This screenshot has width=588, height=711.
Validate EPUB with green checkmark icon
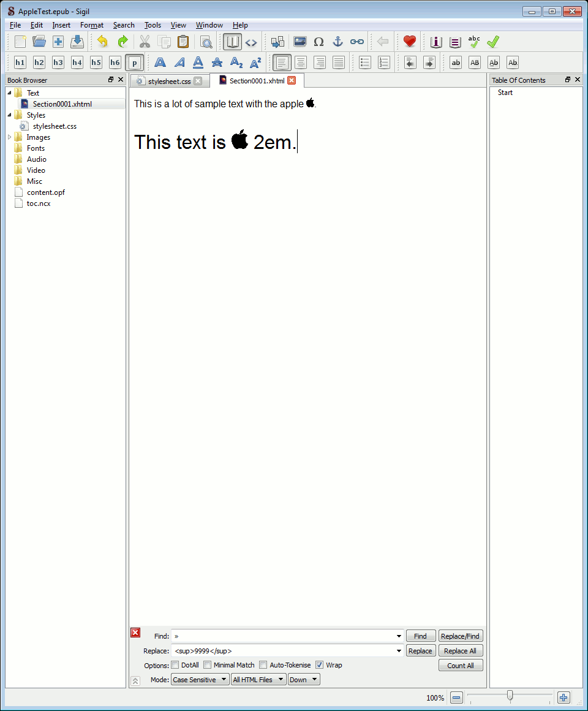click(493, 42)
